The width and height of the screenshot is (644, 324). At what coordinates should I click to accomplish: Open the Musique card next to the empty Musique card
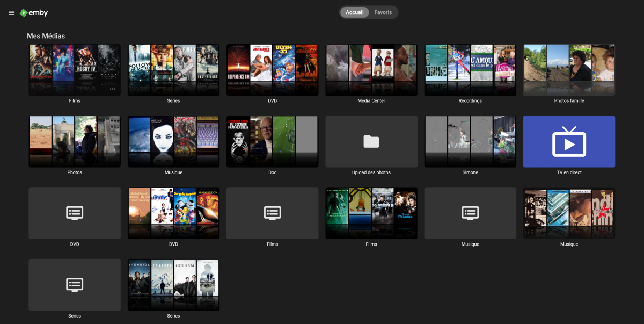tap(569, 213)
